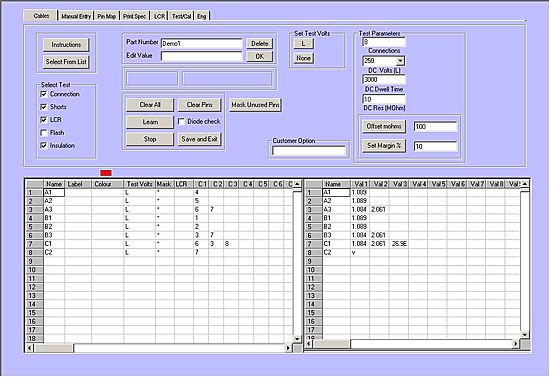Click Val 1 column header
Screen dimensions: 550x377
(361, 184)
